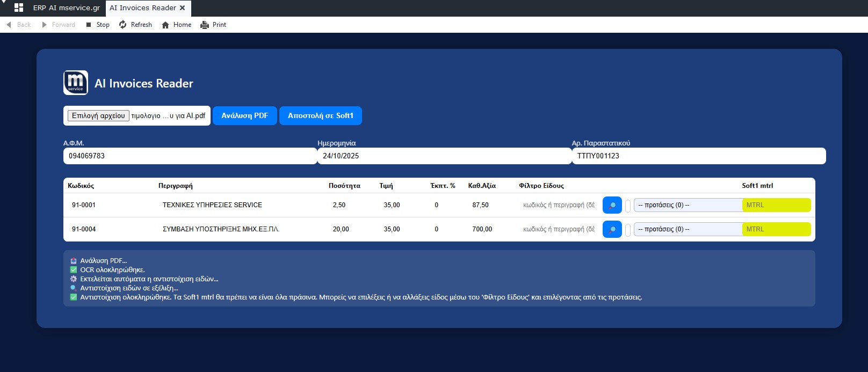The height and width of the screenshot is (372, 868).
Task: Click yellow MTRL field in row 91-0001
Action: coord(777,205)
